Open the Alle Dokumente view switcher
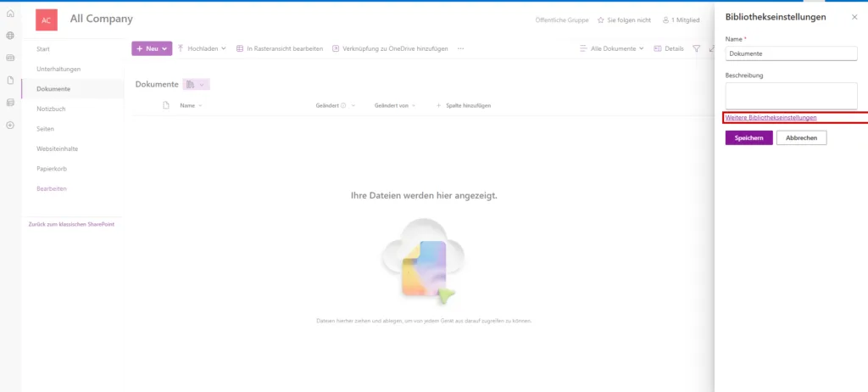 tap(611, 48)
